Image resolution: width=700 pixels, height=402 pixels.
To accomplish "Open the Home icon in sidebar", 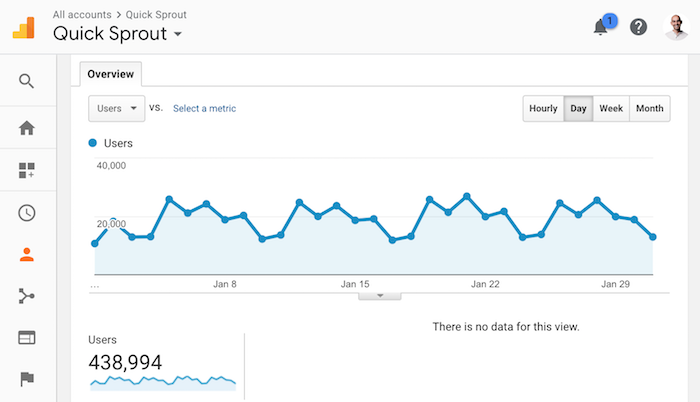I will 27,128.
